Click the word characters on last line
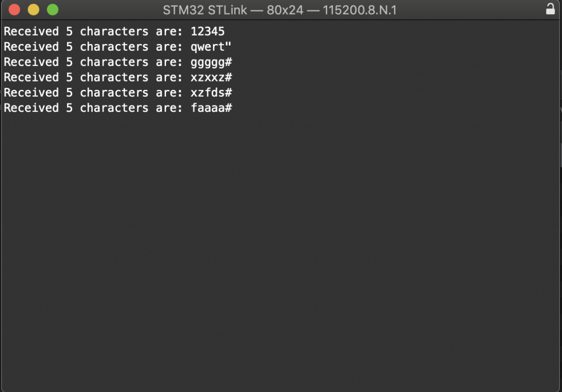The height and width of the screenshot is (392, 562). (114, 108)
